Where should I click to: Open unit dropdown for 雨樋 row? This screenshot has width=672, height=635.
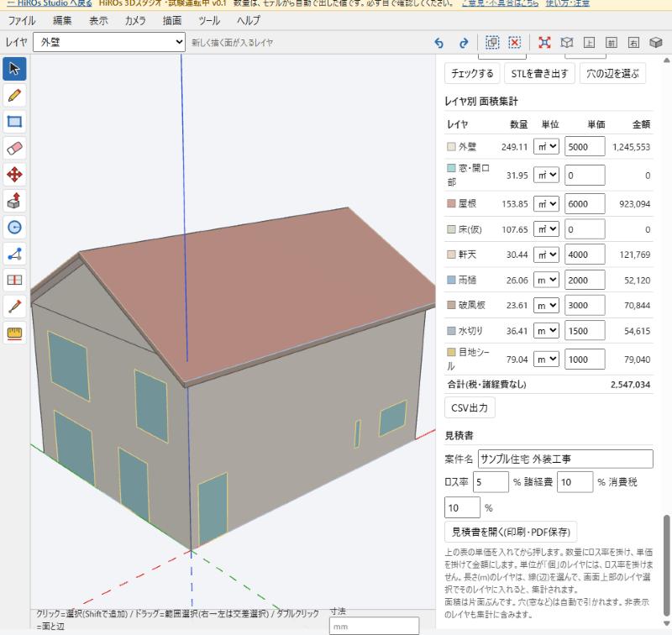pos(546,280)
